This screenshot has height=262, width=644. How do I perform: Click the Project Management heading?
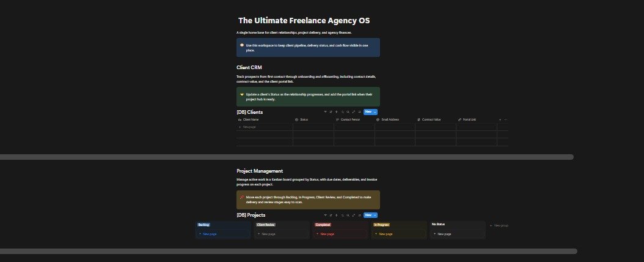click(x=260, y=171)
